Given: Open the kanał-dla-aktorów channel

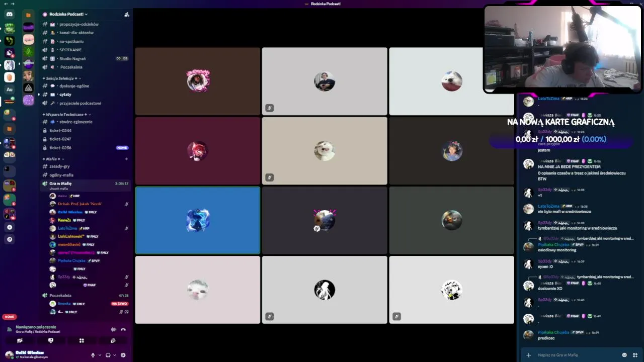Looking at the screenshot, I should [x=86, y=33].
